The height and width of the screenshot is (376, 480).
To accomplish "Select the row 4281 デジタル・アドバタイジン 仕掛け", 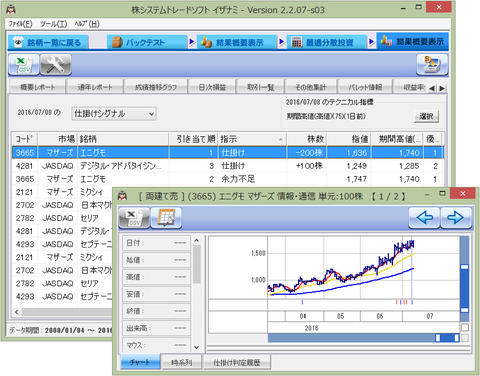I will coord(228,166).
